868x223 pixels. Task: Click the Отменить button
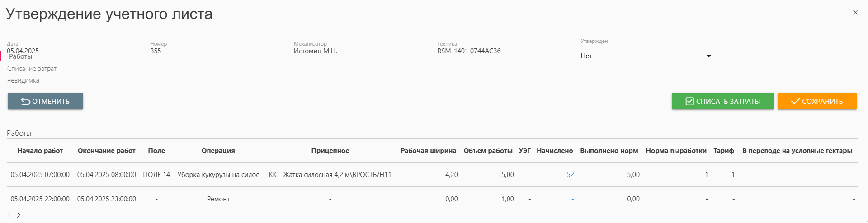[45, 101]
